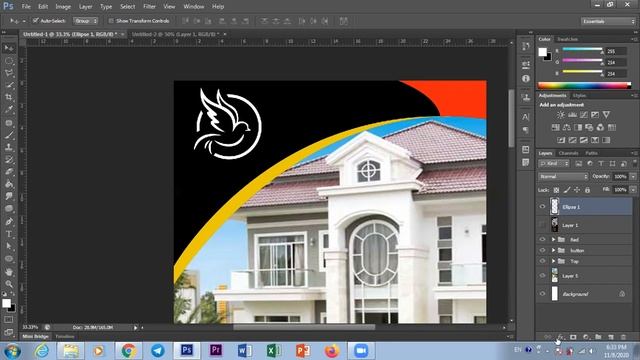Open the Timeline panel tab

(x=64, y=337)
